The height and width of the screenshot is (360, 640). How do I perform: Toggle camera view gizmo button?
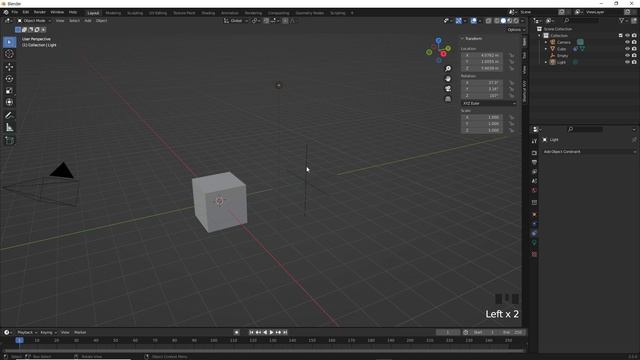[x=448, y=89]
